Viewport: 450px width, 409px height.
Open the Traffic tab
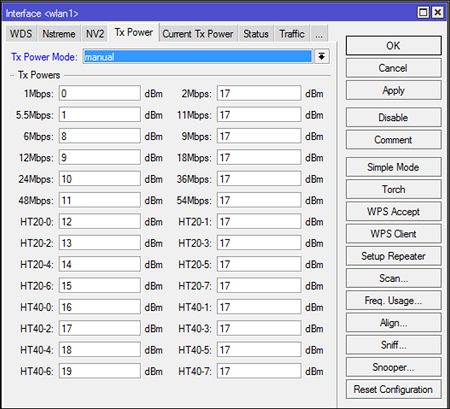(x=292, y=34)
